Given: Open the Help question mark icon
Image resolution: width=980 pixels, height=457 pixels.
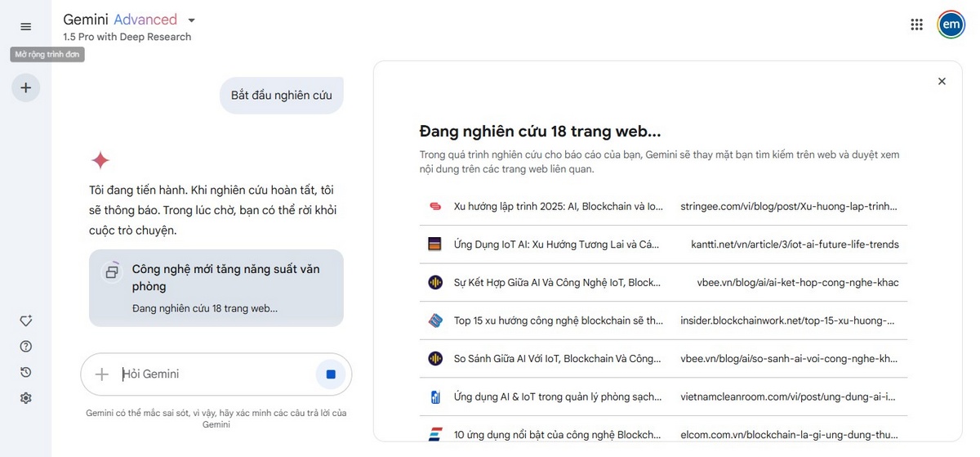Looking at the screenshot, I should 25,346.
